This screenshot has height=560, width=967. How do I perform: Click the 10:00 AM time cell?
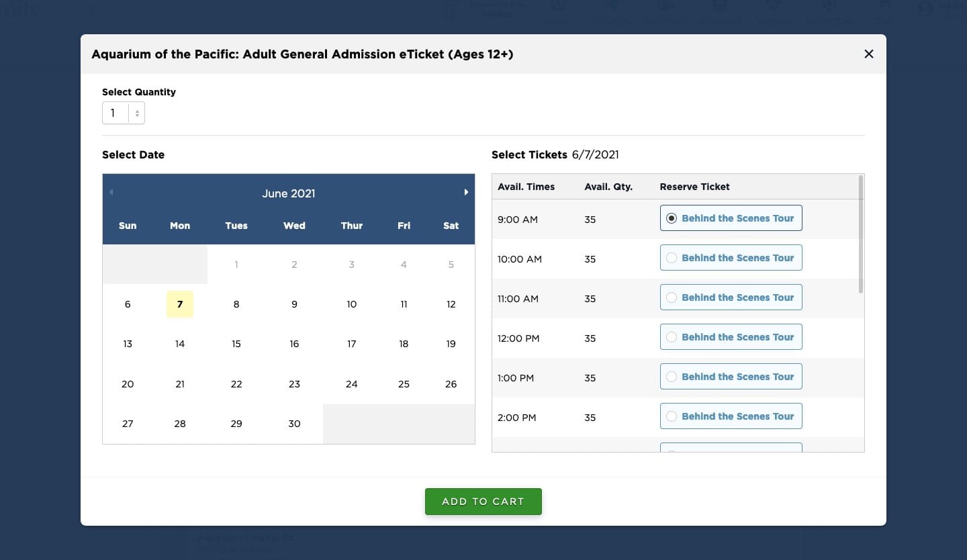pyautogui.click(x=520, y=259)
